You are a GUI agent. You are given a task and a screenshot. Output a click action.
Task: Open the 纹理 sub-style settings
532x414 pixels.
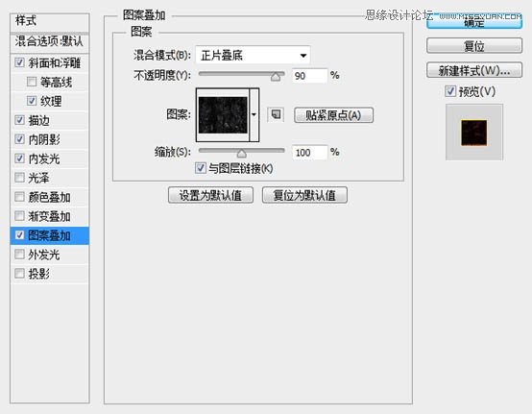tap(51, 101)
